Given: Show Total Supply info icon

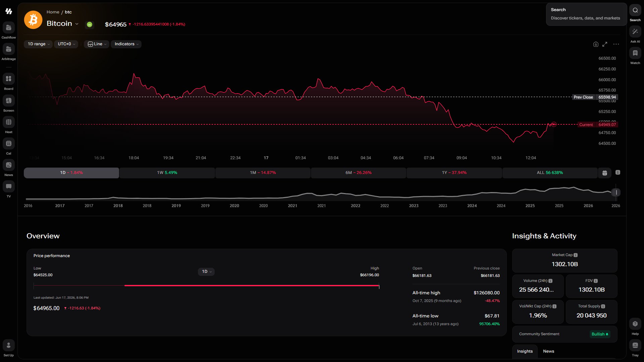Looking at the screenshot, I should [x=603, y=306].
